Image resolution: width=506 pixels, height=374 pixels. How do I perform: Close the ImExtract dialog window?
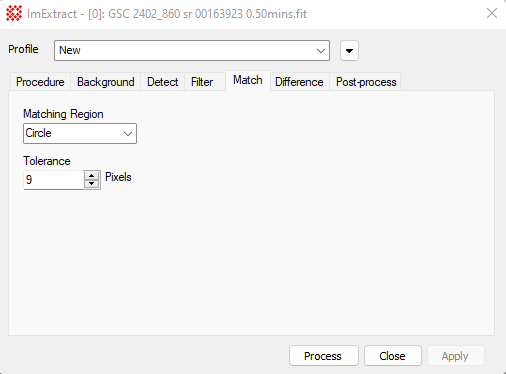coord(492,13)
